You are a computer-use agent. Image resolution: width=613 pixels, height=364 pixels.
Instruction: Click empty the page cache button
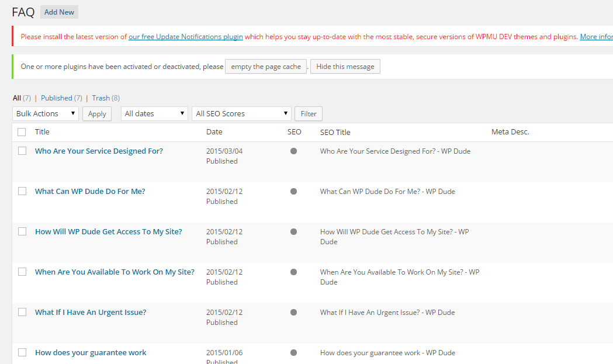(x=266, y=67)
